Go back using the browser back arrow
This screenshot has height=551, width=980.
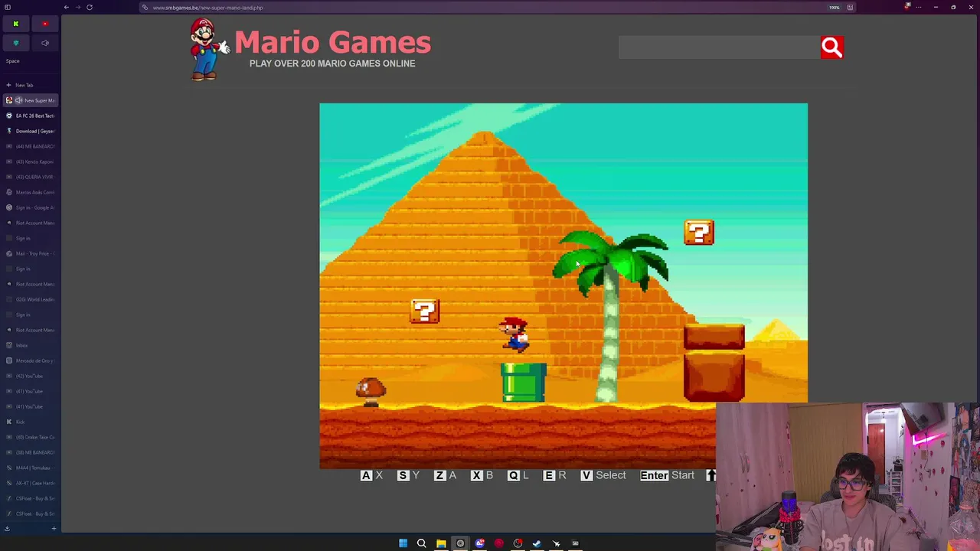click(x=67, y=8)
